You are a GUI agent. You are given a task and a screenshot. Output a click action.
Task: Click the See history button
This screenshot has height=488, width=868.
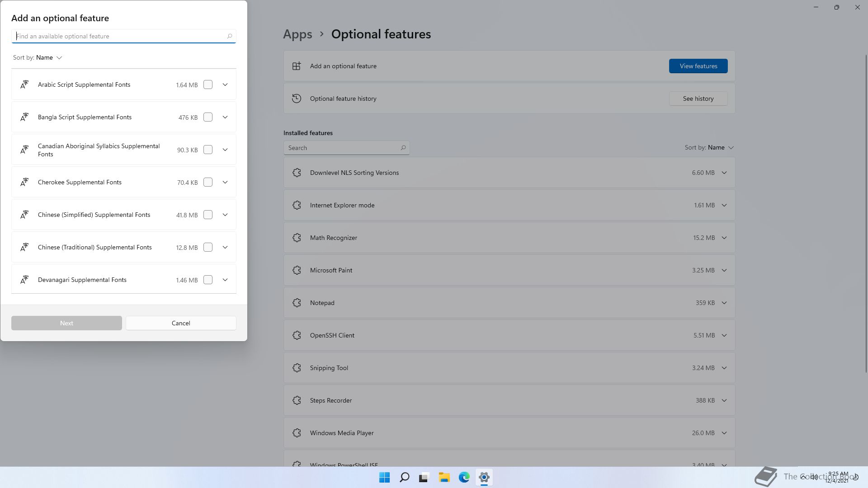coord(698,99)
